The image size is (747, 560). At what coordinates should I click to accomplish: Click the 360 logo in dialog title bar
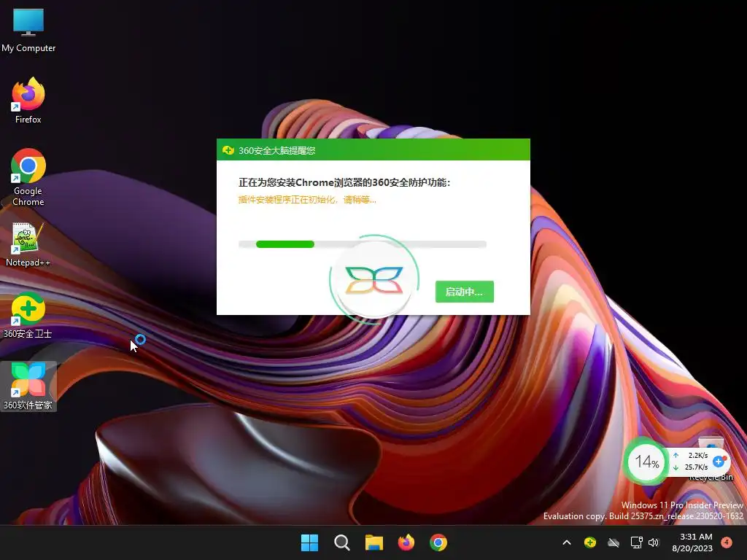coord(228,150)
